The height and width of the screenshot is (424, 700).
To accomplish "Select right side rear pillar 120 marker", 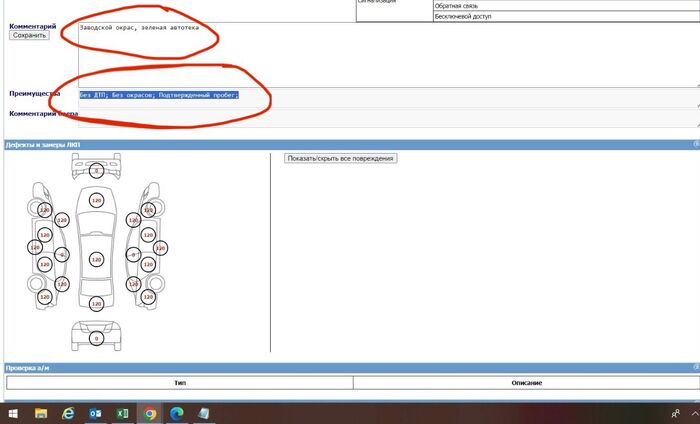I will 133,284.
